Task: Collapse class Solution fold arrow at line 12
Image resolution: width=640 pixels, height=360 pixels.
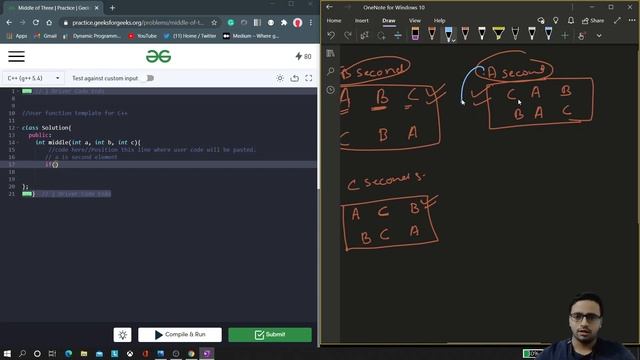Action: 18,128
